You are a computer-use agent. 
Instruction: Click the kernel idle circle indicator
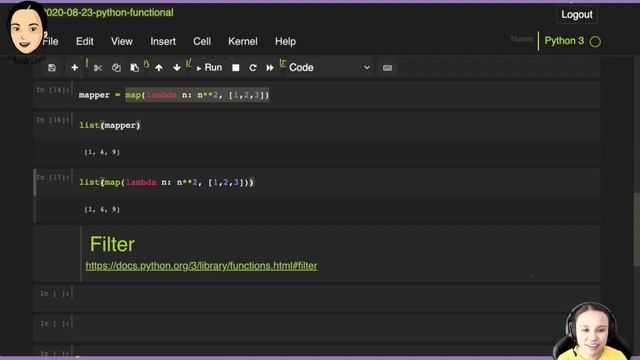(595, 41)
